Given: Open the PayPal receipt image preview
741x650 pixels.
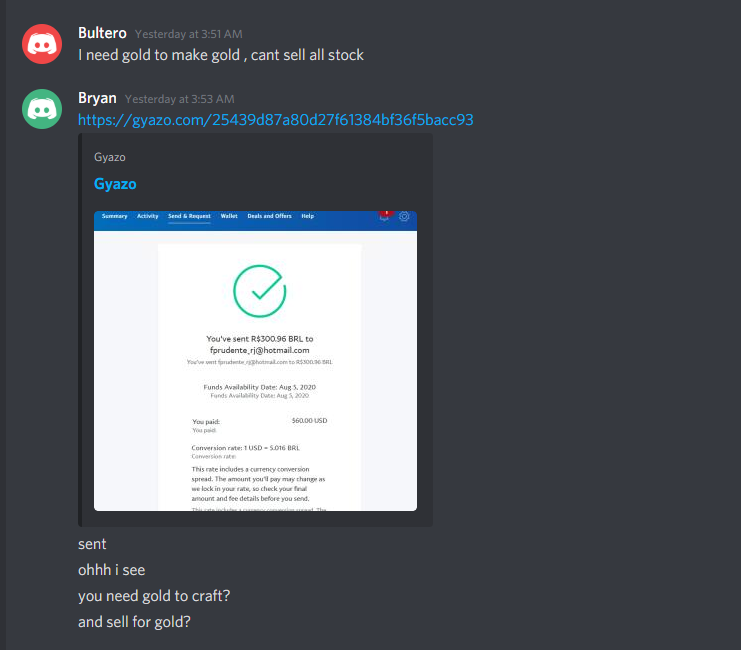Looking at the screenshot, I should coord(255,361).
